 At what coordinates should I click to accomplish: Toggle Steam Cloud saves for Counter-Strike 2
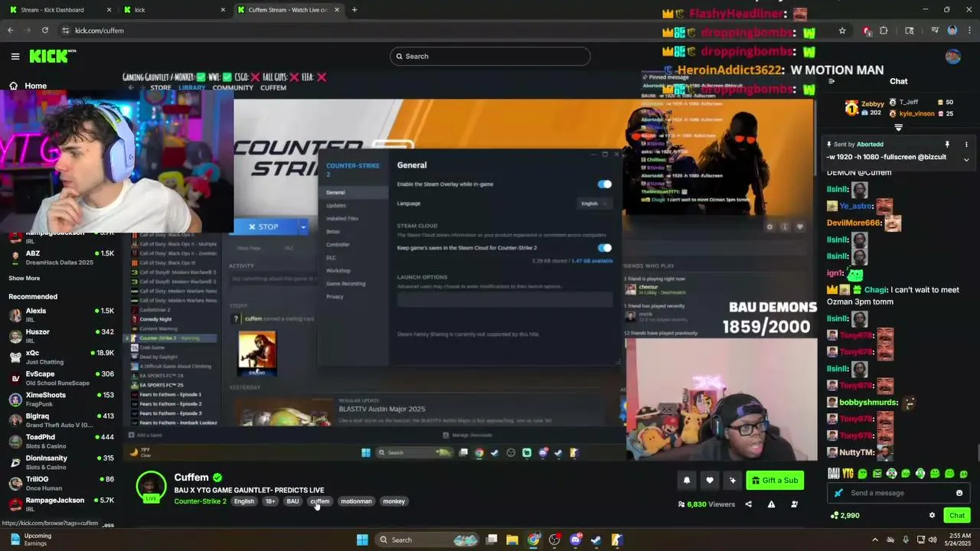pos(605,248)
